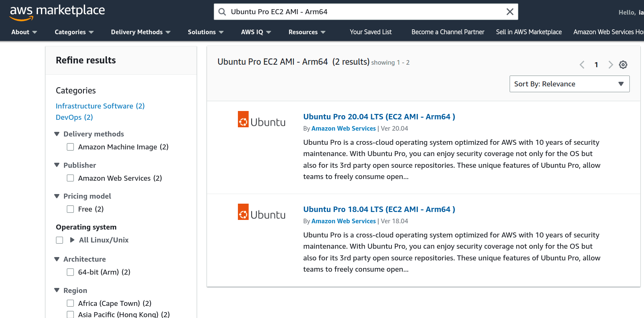Click Ubuntu logo for 20.04 LTS listing
Screen dimensions: 644x318
coord(262,119)
